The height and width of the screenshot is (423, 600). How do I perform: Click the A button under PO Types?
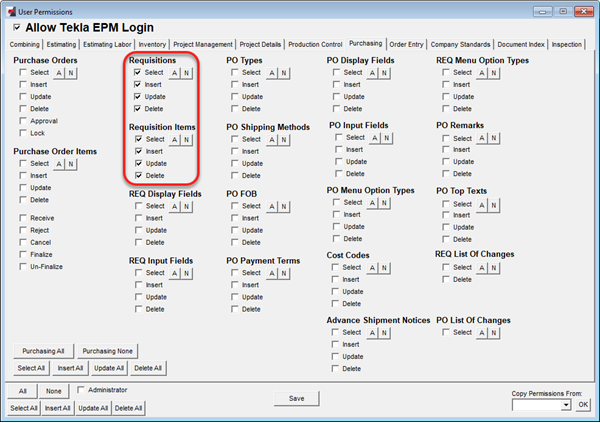click(x=272, y=73)
